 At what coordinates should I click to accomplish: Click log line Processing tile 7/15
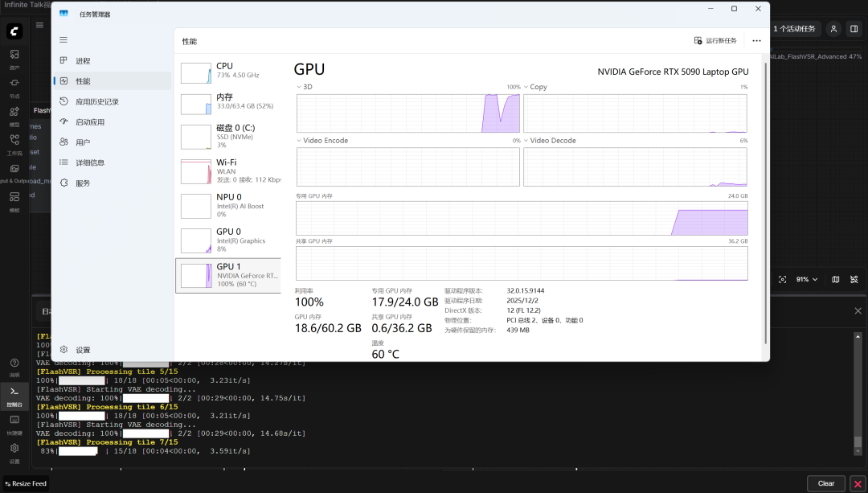(x=108, y=442)
